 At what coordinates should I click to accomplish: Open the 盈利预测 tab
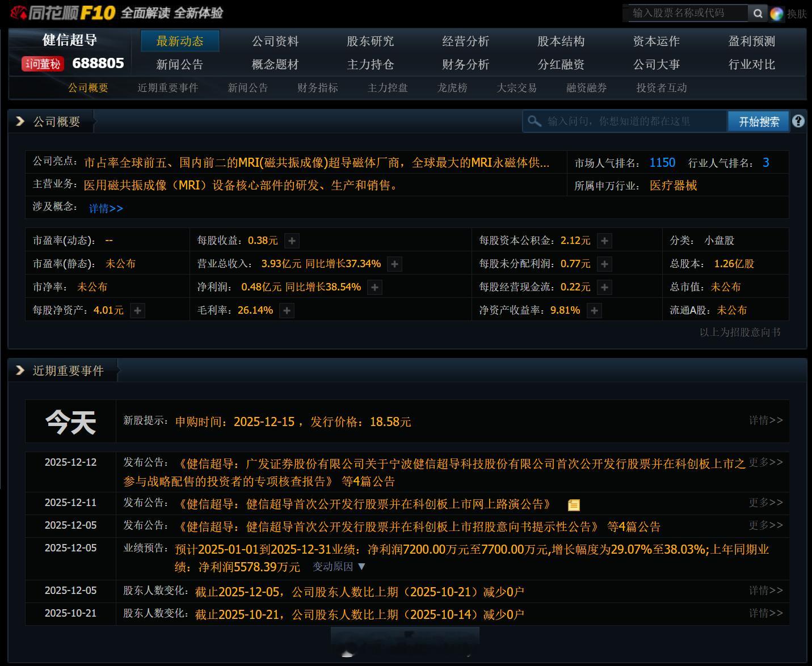point(752,41)
